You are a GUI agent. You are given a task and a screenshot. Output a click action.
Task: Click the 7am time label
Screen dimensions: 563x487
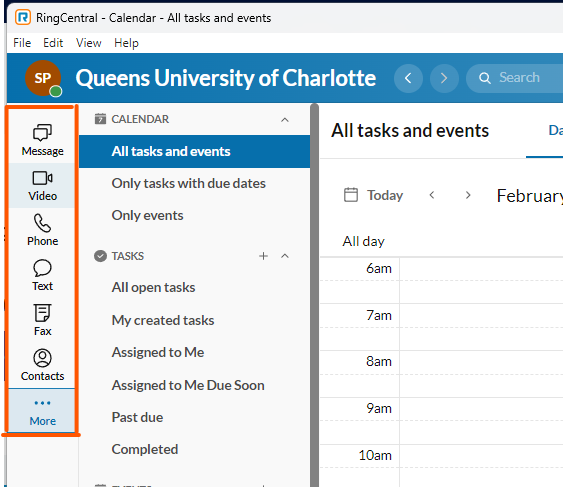coord(379,315)
